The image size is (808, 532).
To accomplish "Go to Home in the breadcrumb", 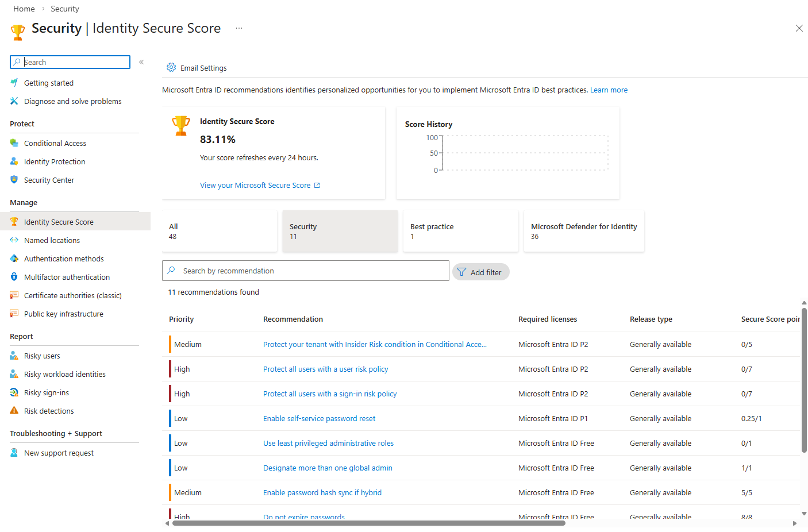I will [x=24, y=9].
